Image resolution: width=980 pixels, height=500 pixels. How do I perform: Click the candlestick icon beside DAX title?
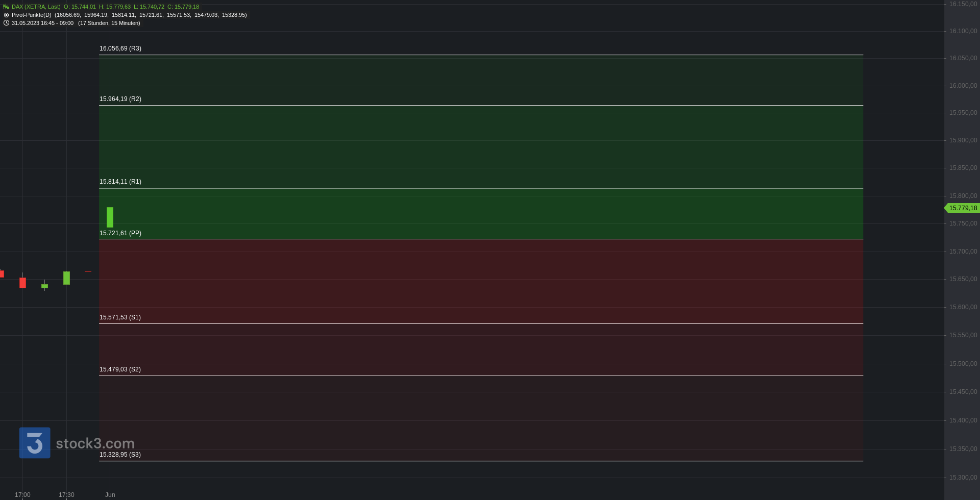click(6, 7)
